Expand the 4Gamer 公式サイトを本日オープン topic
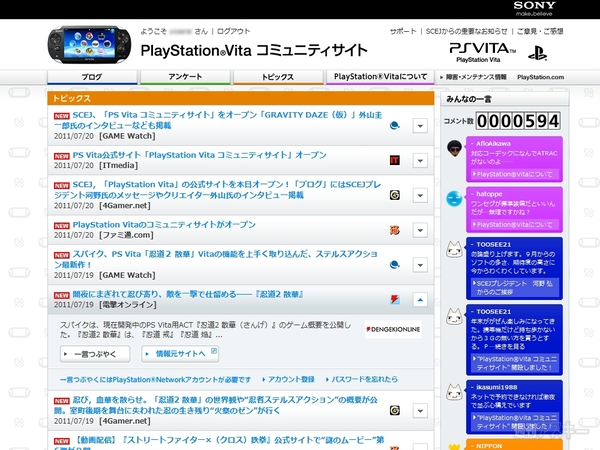 420,195
